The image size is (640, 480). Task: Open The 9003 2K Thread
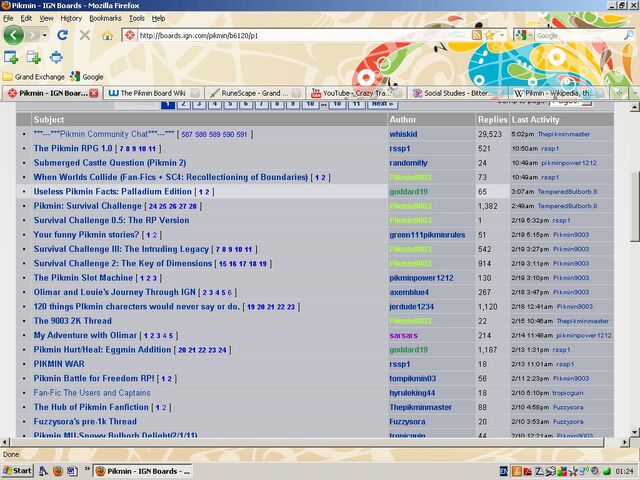[73, 321]
